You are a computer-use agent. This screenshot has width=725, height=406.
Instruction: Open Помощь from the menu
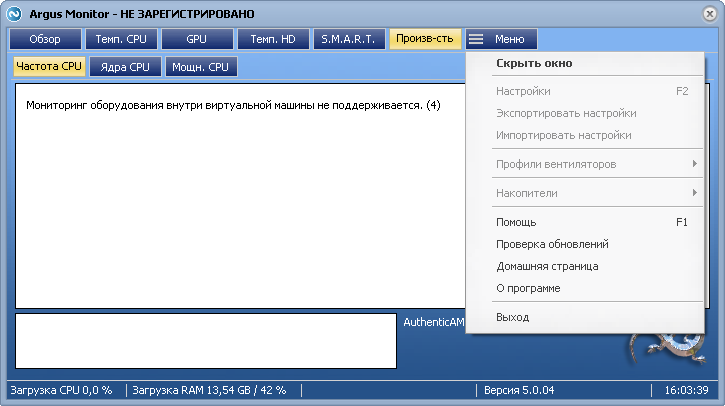(584, 222)
